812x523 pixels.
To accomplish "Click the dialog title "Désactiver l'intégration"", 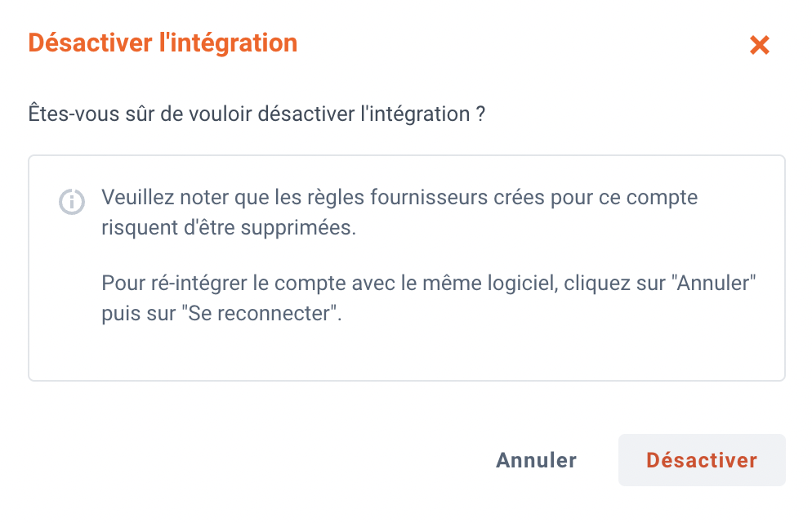I will pyautogui.click(x=163, y=43).
